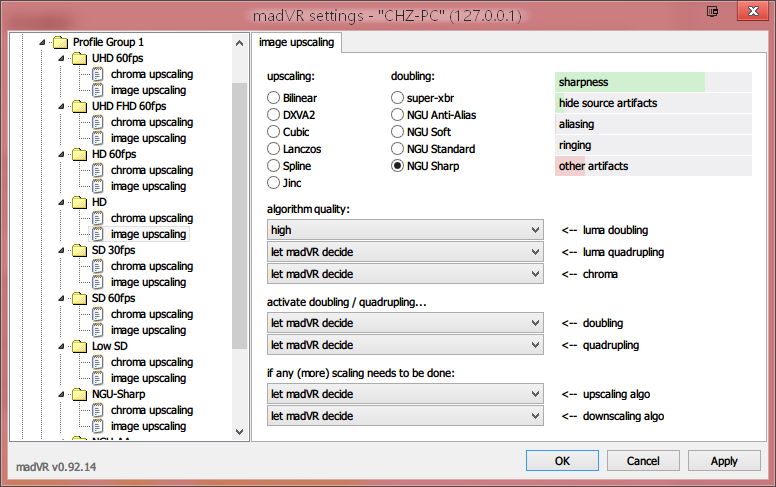Open luma doubling quality dropdown set to high

click(x=405, y=230)
